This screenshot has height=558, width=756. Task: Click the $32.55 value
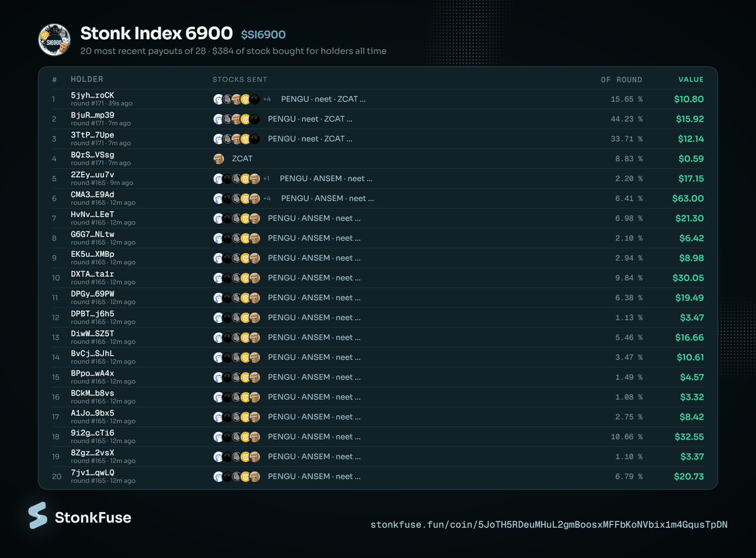coord(688,437)
